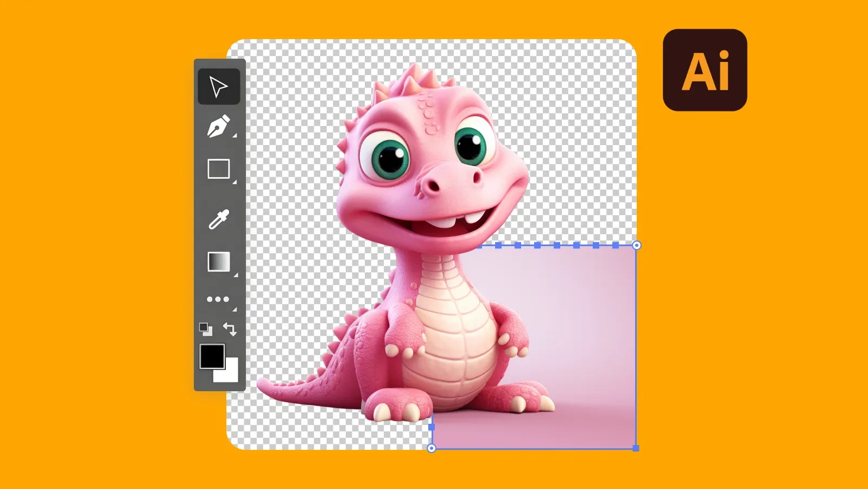Open the three-dots more tools menu
The width and height of the screenshot is (868, 489).
pyautogui.click(x=218, y=299)
